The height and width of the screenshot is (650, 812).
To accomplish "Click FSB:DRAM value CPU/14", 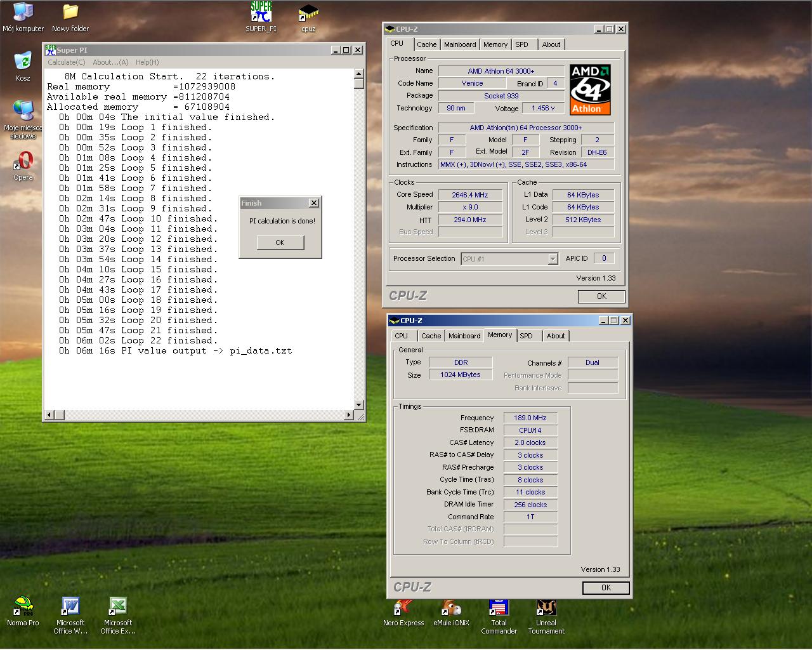I will coord(530,430).
